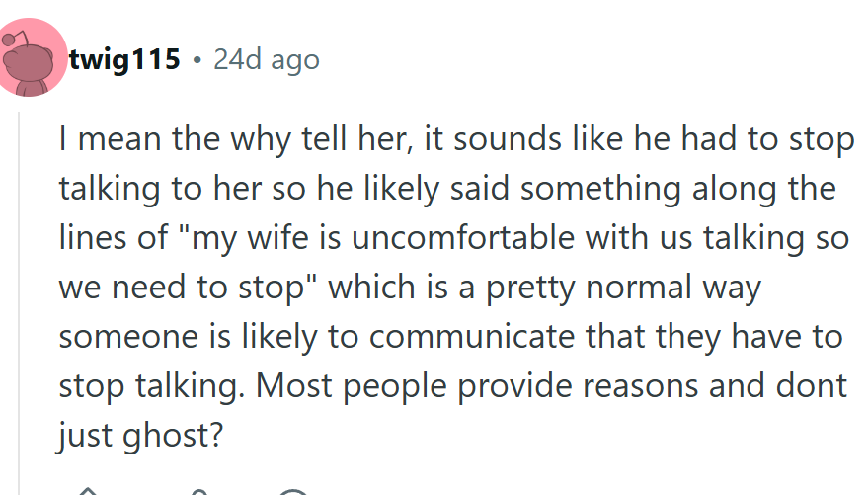Viewport: 868px width, 495px height.
Task: Click the final words "just ghost?"
Action: pyautogui.click(x=138, y=435)
